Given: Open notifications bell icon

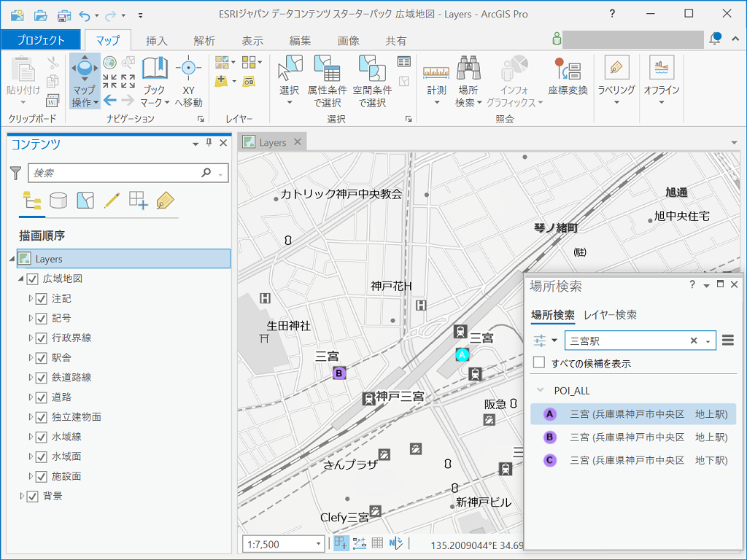Looking at the screenshot, I should point(715,39).
